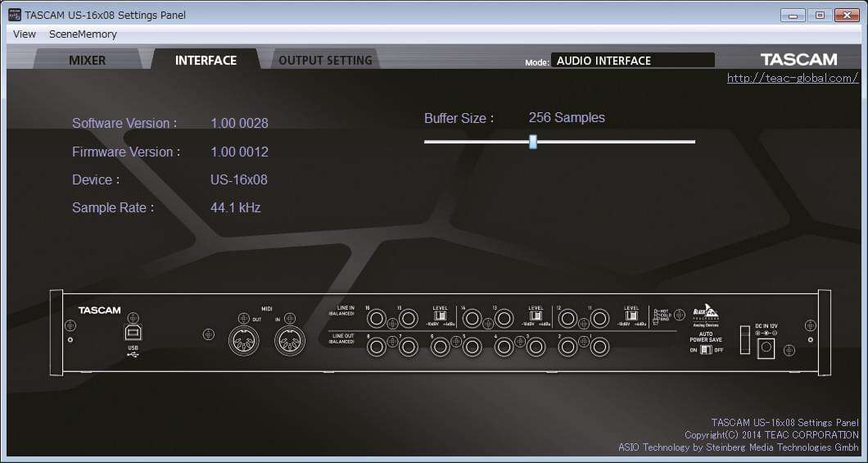Click the USB port icon on rear panel

(x=133, y=333)
